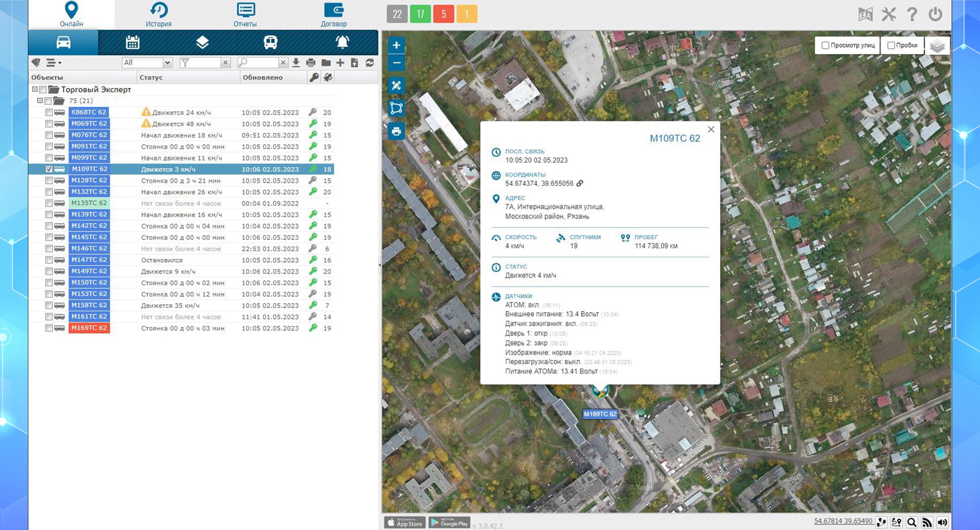Screen dimensions: 980x530
Task: Enable the Пробки traffic checkbox
Action: [x=891, y=45]
